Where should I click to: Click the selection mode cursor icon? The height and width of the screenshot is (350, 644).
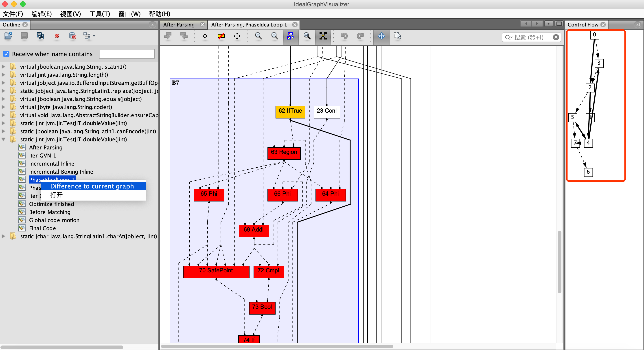coord(397,36)
